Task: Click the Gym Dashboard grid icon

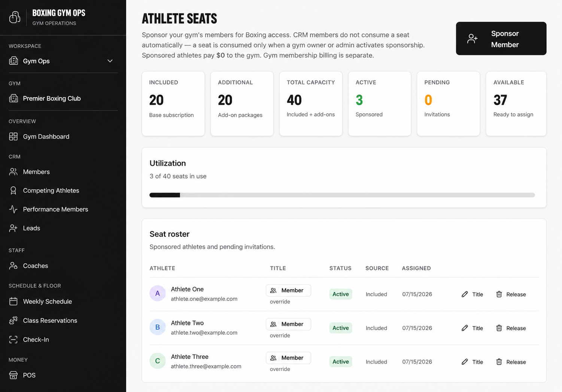Action: click(x=13, y=137)
